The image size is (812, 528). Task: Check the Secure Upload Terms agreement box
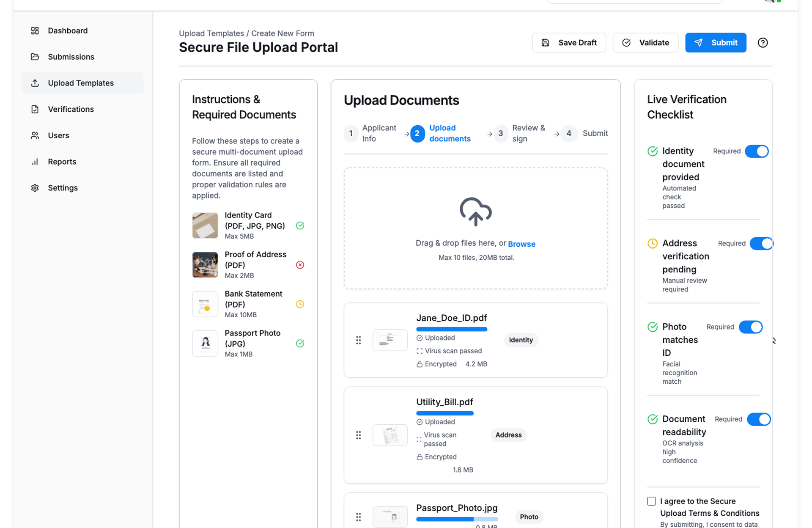(651, 501)
